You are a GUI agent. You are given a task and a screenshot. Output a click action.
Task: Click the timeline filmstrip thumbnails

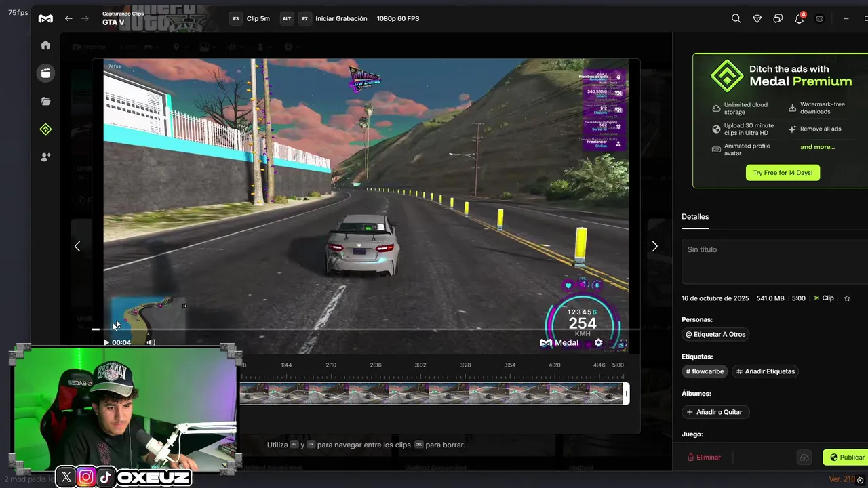pos(431,394)
